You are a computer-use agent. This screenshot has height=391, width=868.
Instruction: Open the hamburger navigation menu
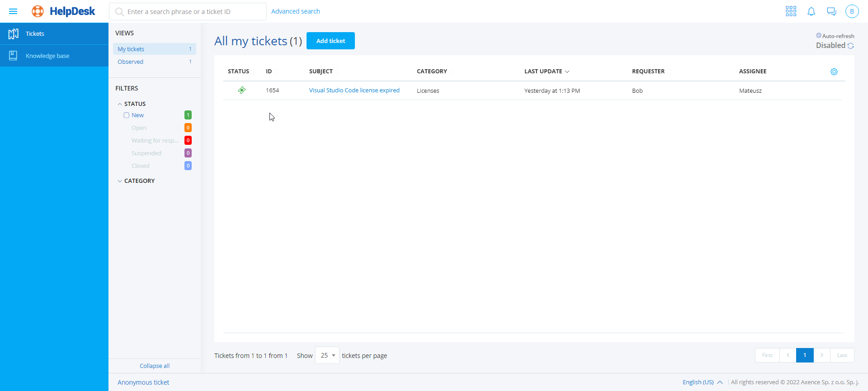click(x=13, y=11)
